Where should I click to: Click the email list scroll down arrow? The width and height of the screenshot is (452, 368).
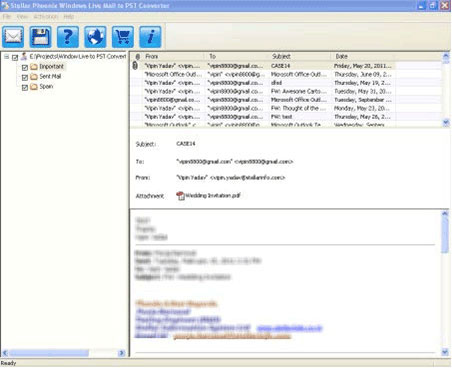coord(446,123)
